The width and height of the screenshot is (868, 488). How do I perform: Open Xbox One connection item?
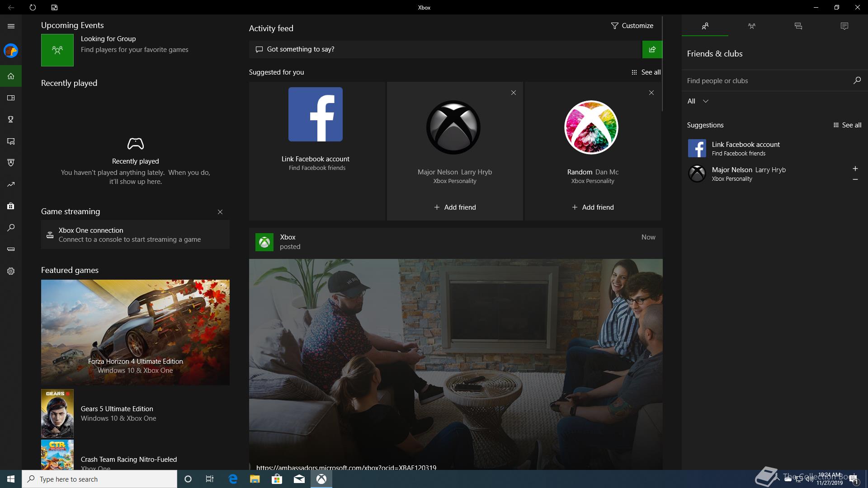coord(135,235)
